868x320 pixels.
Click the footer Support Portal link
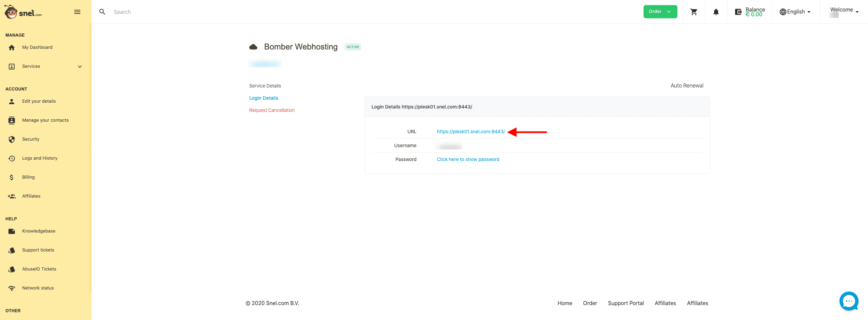click(626, 303)
